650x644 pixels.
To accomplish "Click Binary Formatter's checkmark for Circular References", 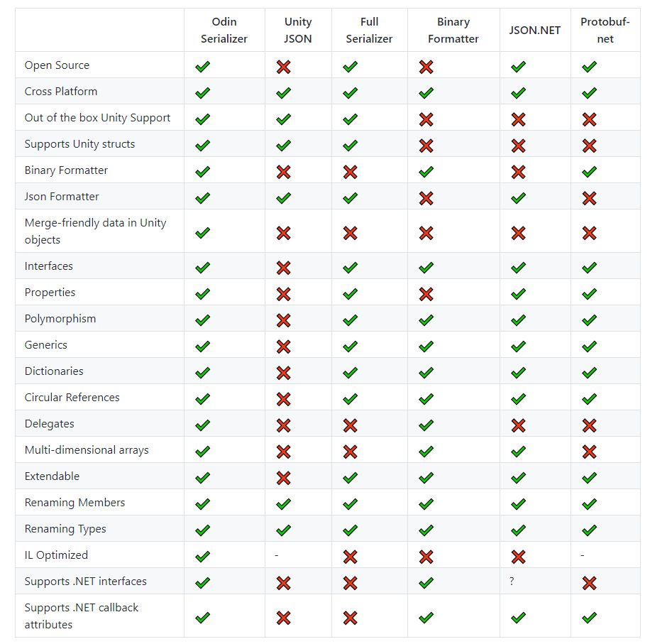I will pyautogui.click(x=426, y=399).
